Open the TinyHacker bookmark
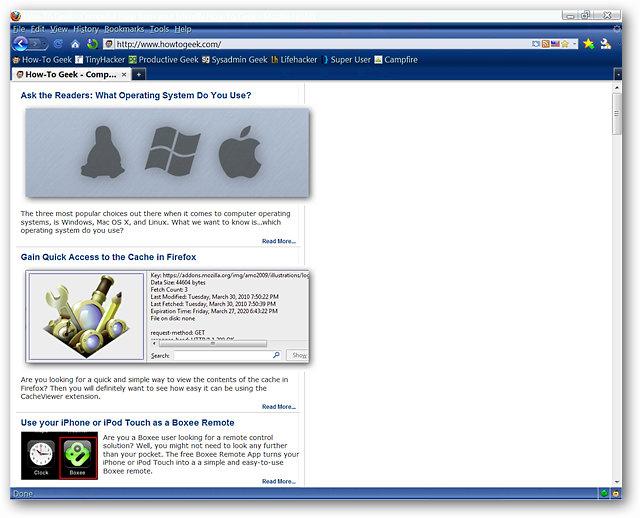The height and width of the screenshot is (518, 640). [x=100, y=60]
